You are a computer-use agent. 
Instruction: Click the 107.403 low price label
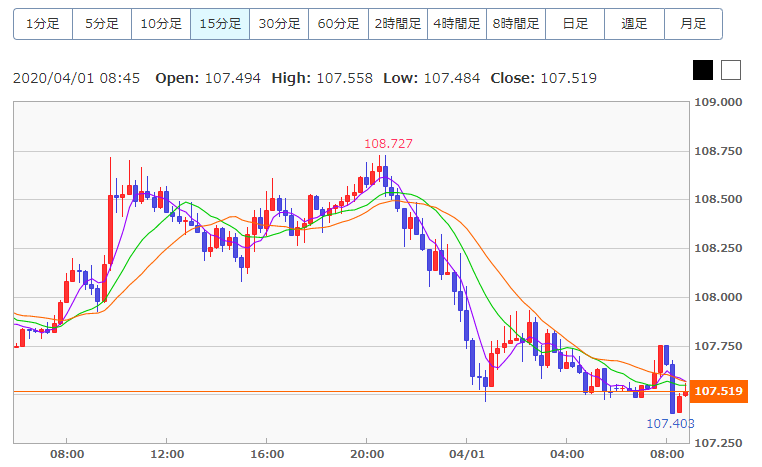click(670, 424)
